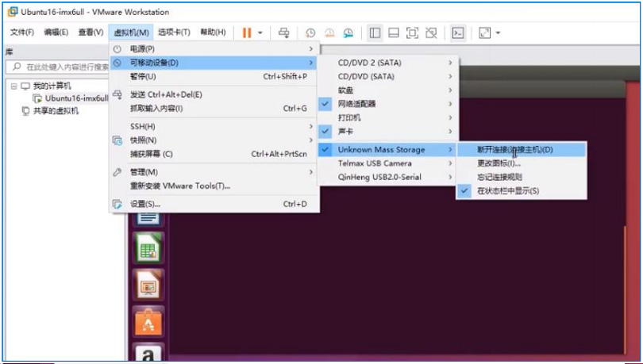Choose 断开连接(连接主机)(D) option
The height and width of the screenshot is (364, 643).
coord(522,149)
